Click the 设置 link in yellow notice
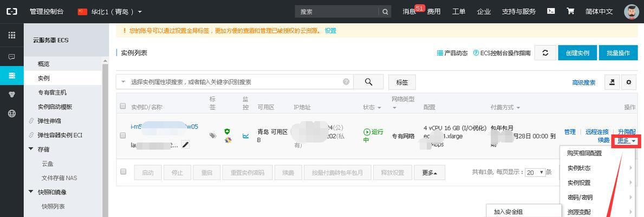Image resolution: width=644 pixels, height=217 pixels. pos(330,30)
